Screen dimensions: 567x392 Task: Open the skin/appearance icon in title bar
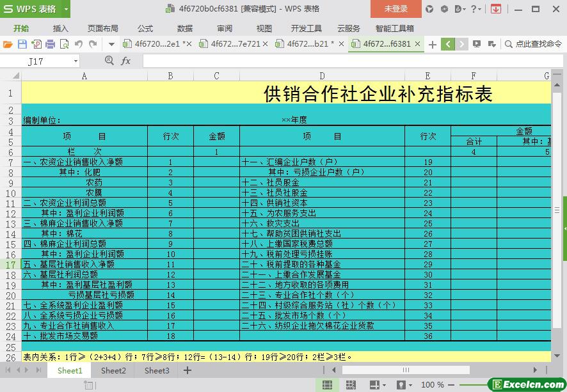(x=429, y=9)
